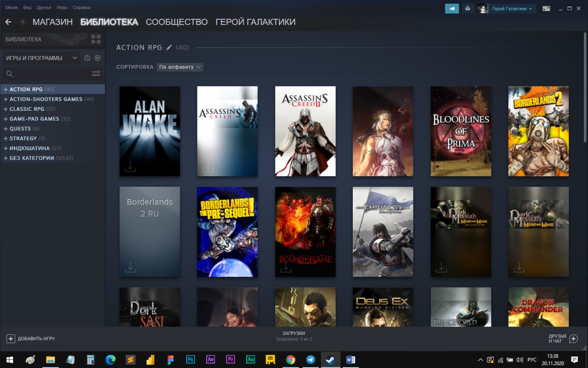Click the announcements megaphone icon
Image resolution: width=588 pixels, height=368 pixels.
pos(452,8)
